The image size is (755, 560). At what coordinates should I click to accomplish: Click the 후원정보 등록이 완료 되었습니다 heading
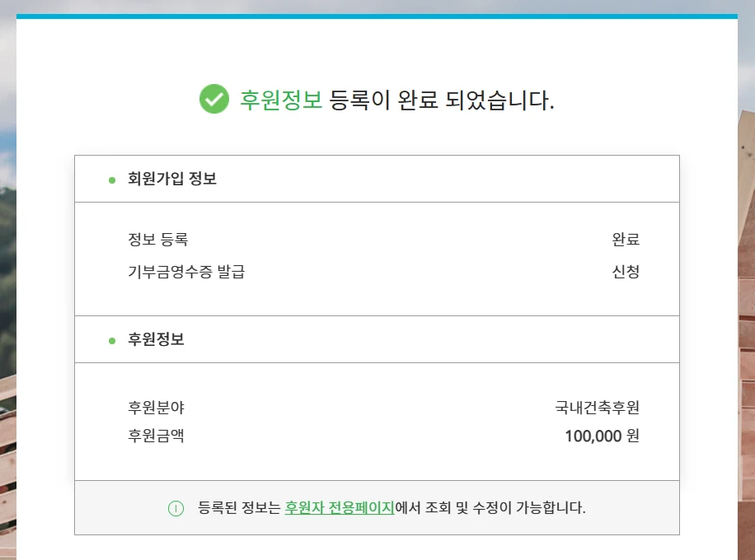click(397, 100)
